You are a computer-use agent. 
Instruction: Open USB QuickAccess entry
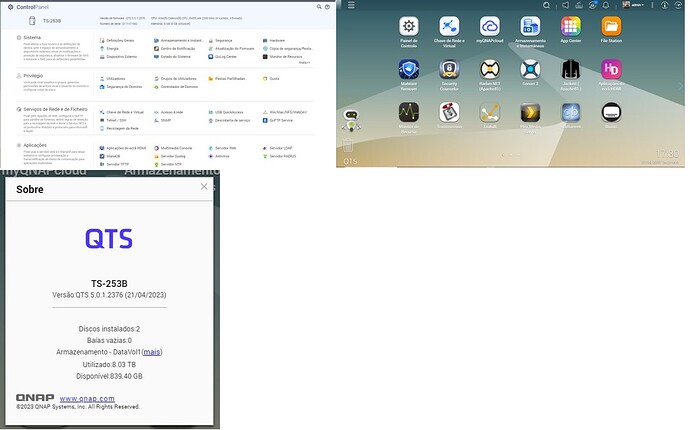point(226,112)
